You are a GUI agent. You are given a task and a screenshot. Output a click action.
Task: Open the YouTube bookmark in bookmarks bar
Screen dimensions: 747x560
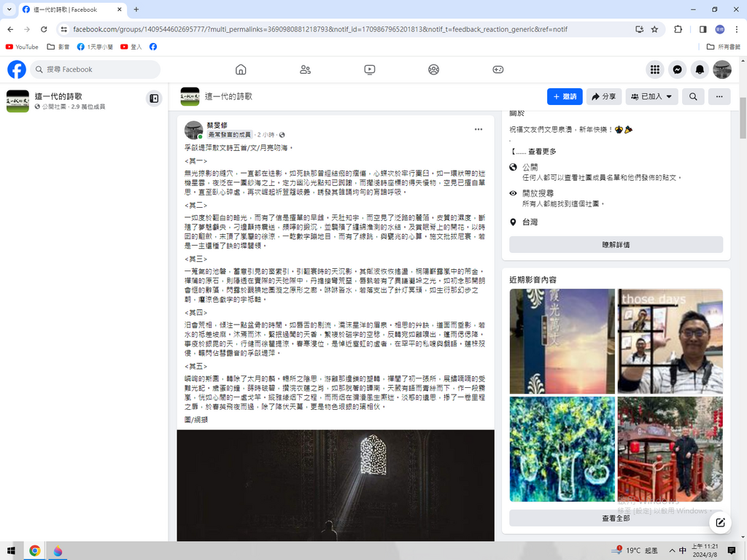[x=22, y=47]
